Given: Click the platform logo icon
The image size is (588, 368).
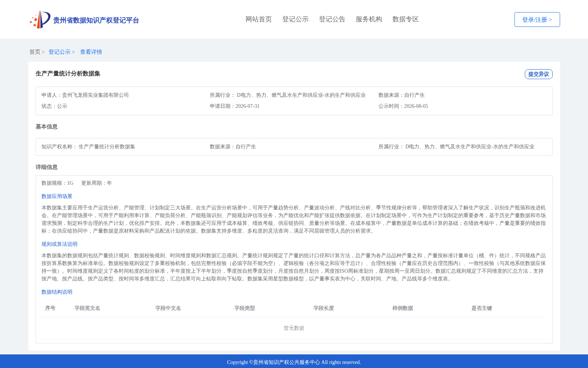Looking at the screenshot, I should point(40,20).
